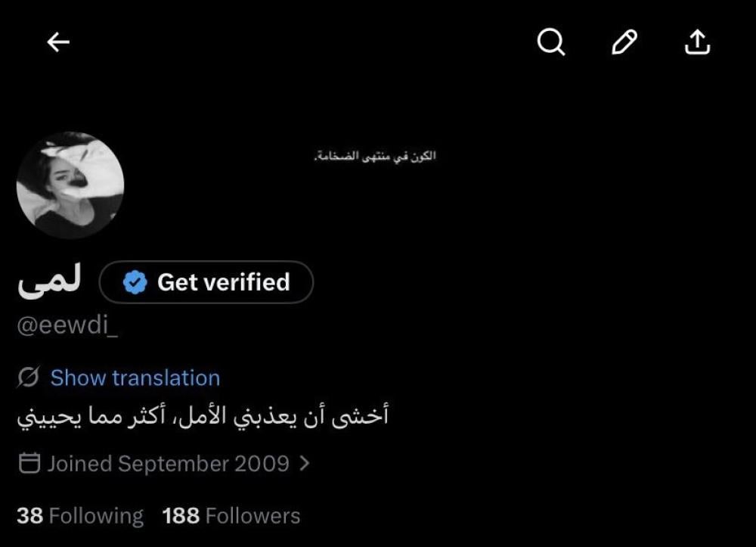Open the 38 Following list
Viewport: 756px width, 547px height.
(x=80, y=516)
